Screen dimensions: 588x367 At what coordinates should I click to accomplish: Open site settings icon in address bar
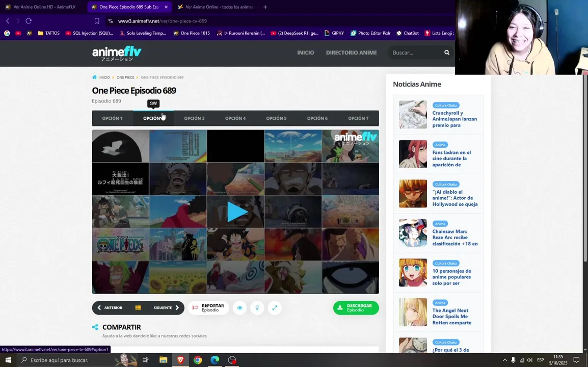[x=110, y=21]
